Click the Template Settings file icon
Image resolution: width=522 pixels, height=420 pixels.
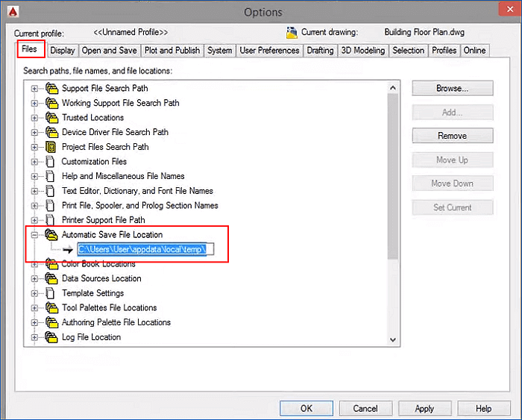[51, 293]
